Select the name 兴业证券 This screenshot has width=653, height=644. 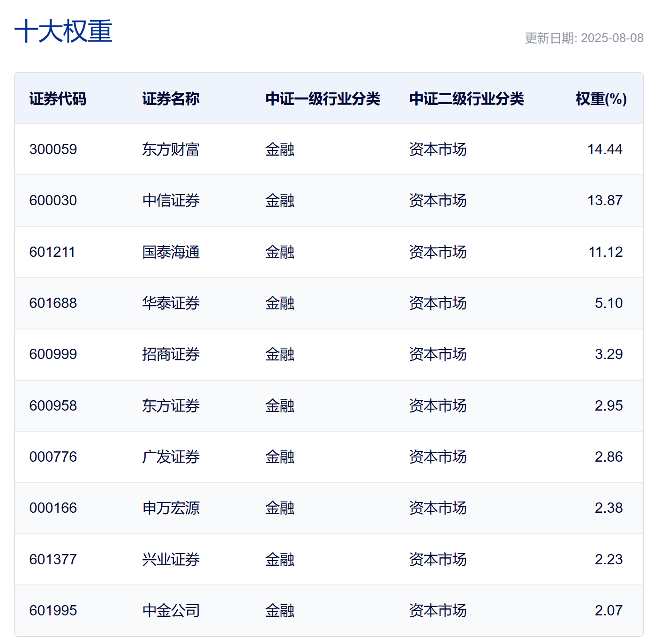pos(171,560)
